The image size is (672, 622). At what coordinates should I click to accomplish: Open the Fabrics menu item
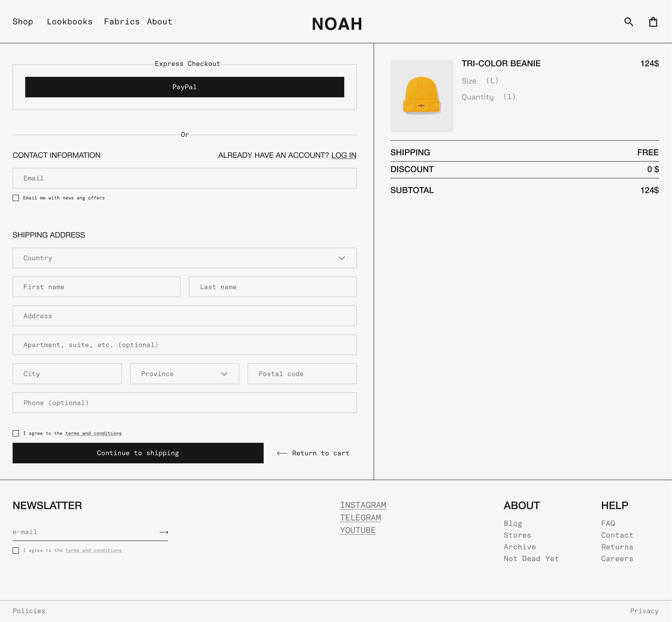tap(121, 22)
